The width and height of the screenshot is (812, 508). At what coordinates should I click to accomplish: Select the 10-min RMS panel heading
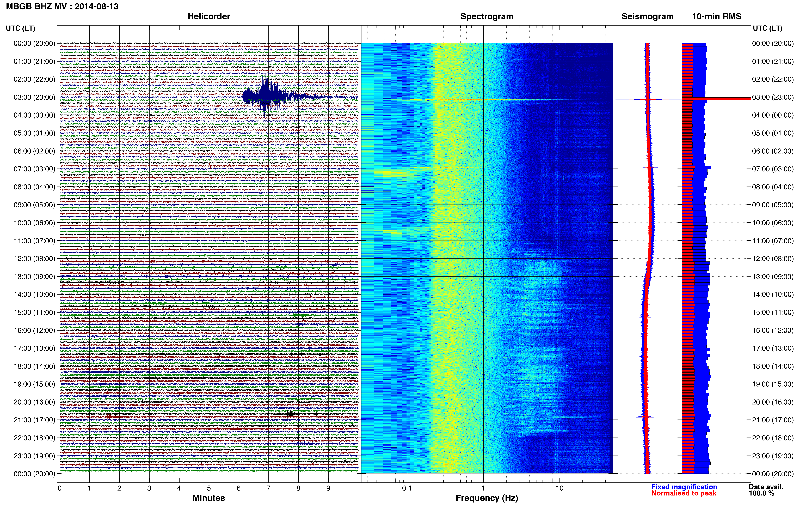click(x=717, y=16)
